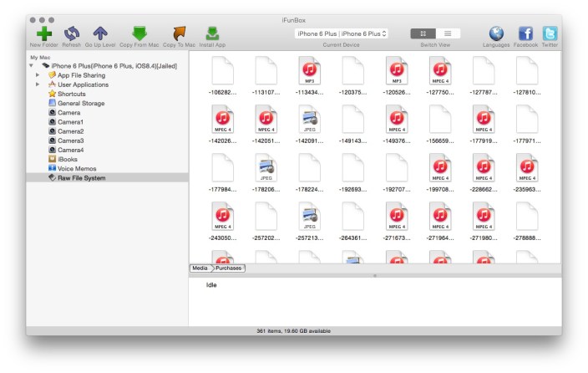588x373 pixels.
Task: Click the Copy To Mac icon
Action: click(x=179, y=33)
